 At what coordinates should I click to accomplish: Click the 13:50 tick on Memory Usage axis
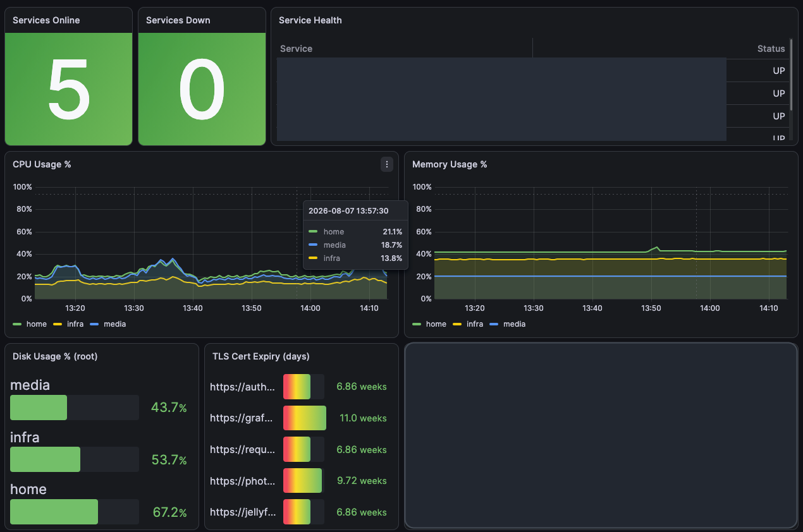pyautogui.click(x=651, y=308)
